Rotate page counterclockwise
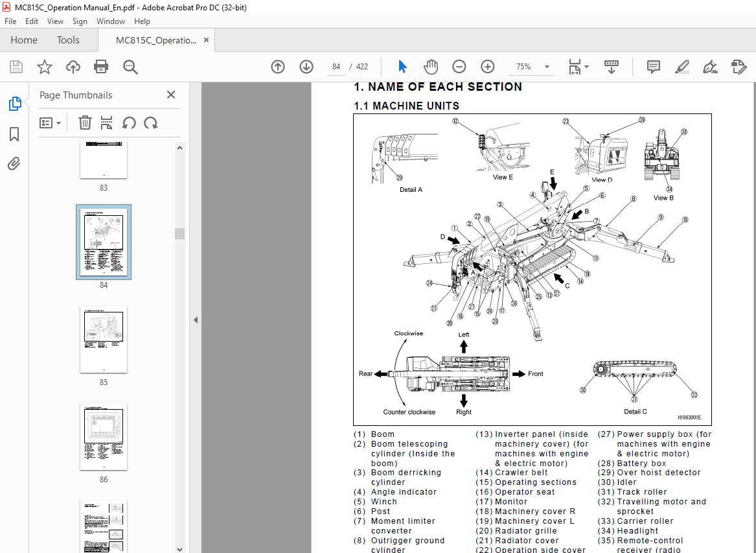Viewport: 756px width, 553px height. 129,123
